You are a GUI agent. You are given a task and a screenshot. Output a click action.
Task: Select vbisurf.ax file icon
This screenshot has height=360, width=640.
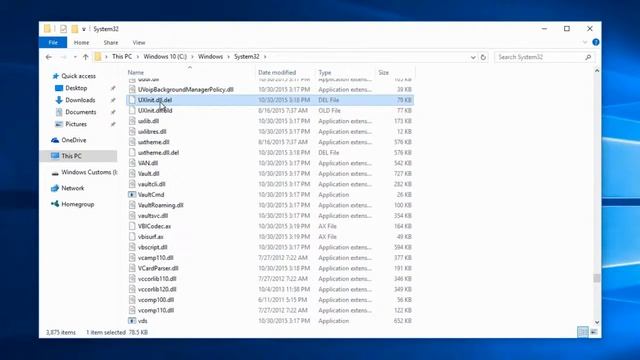click(x=132, y=237)
